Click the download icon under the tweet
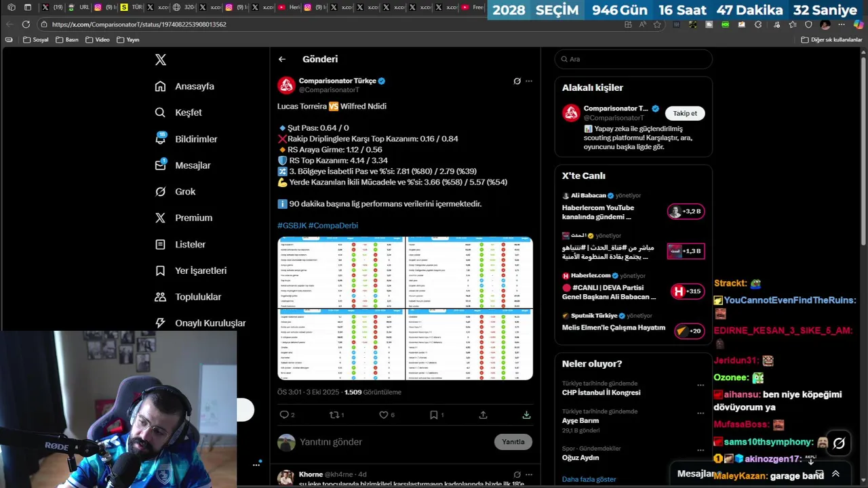The height and width of the screenshot is (488, 868). click(x=526, y=415)
